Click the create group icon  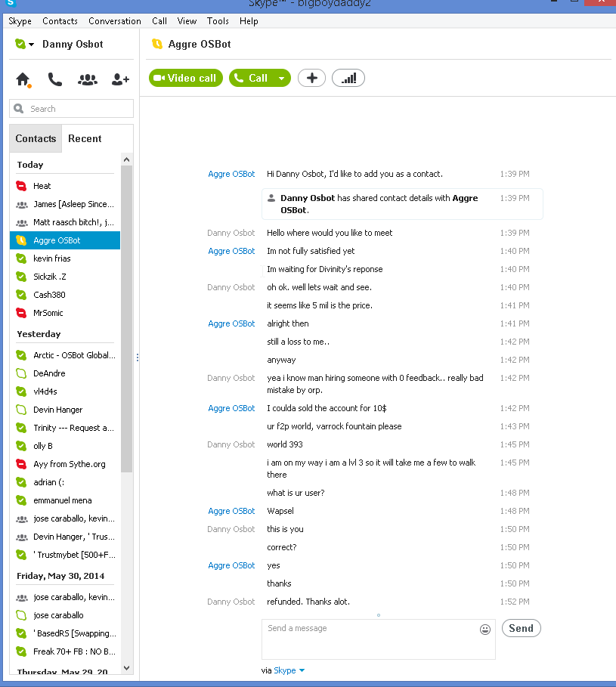88,79
